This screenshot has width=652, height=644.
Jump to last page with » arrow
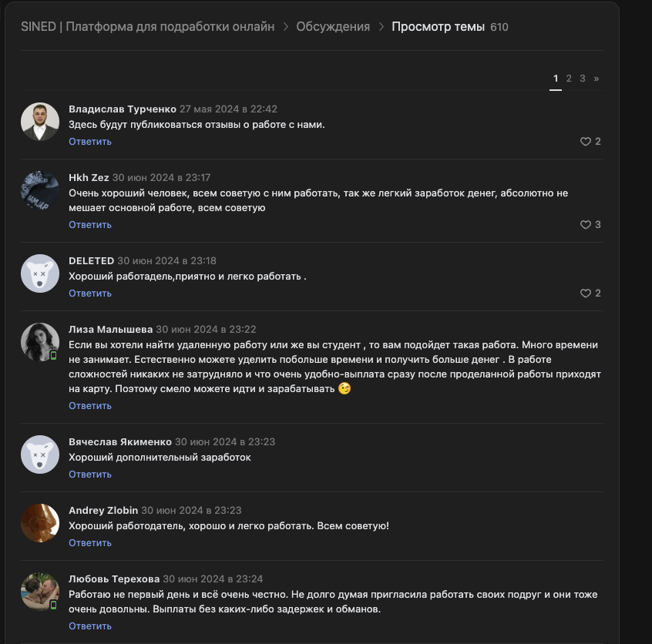pyautogui.click(x=596, y=79)
